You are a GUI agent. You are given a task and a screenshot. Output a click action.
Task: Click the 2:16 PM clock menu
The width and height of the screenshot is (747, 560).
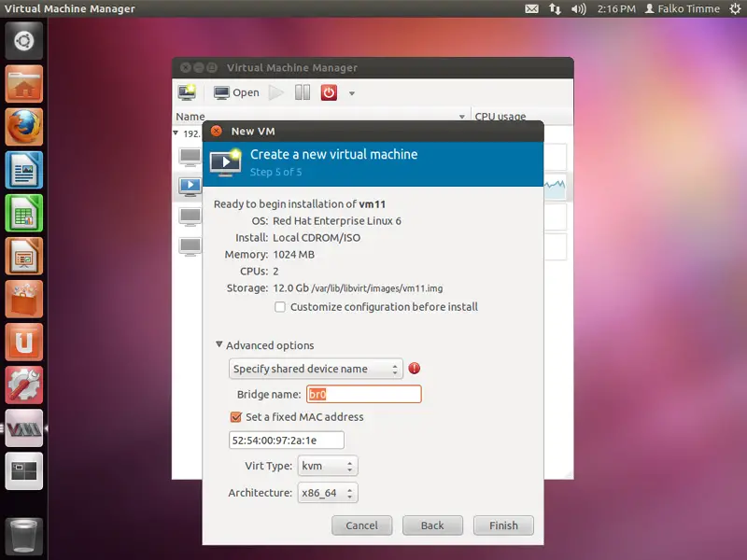coord(616,8)
